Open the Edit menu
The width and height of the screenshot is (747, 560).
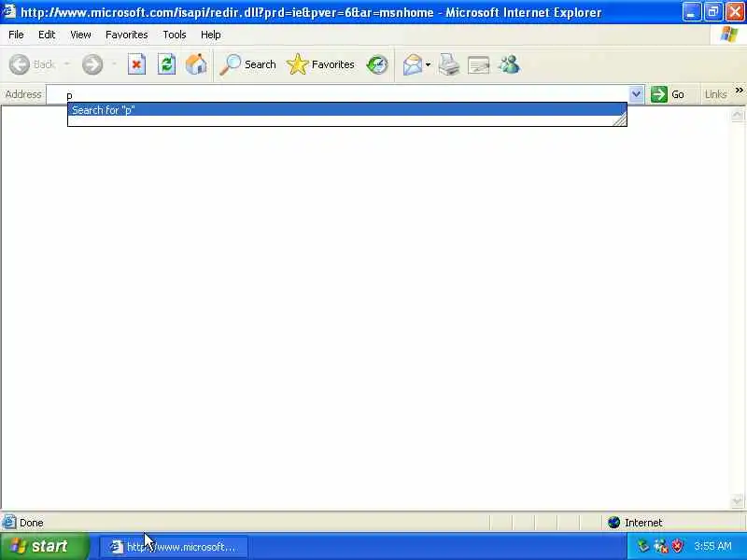[x=47, y=35]
